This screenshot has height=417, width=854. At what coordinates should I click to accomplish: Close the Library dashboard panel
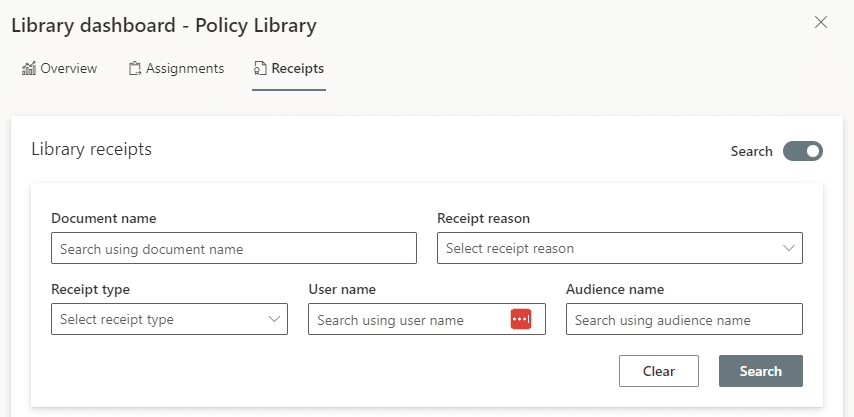coord(820,22)
